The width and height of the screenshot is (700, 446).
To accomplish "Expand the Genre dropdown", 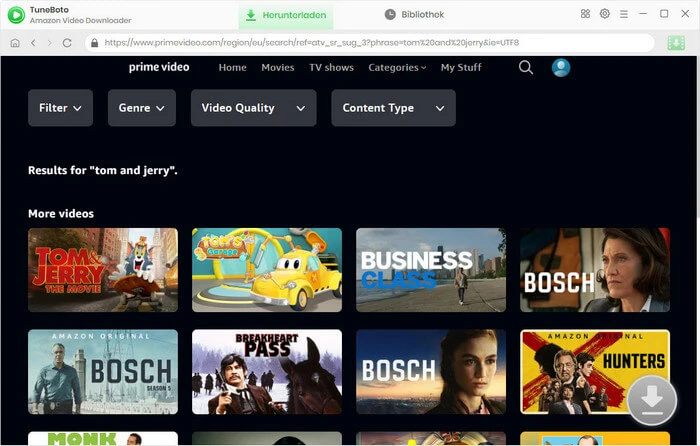I will tap(142, 108).
